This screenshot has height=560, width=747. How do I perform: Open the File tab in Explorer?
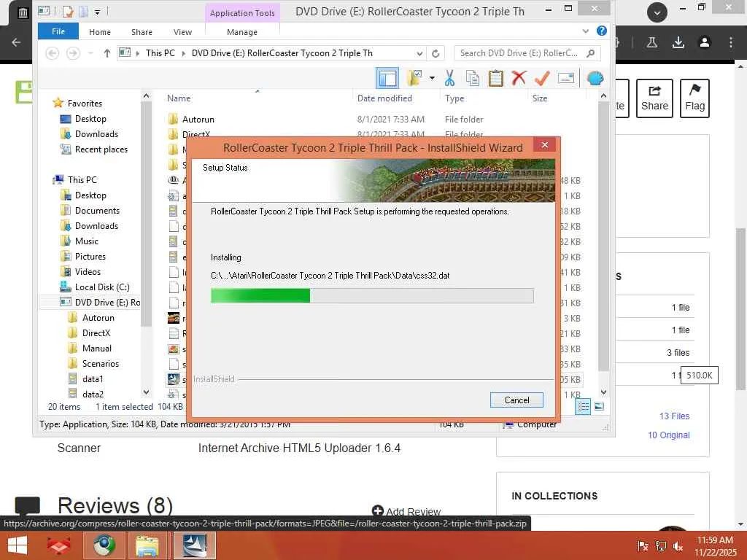(x=58, y=31)
